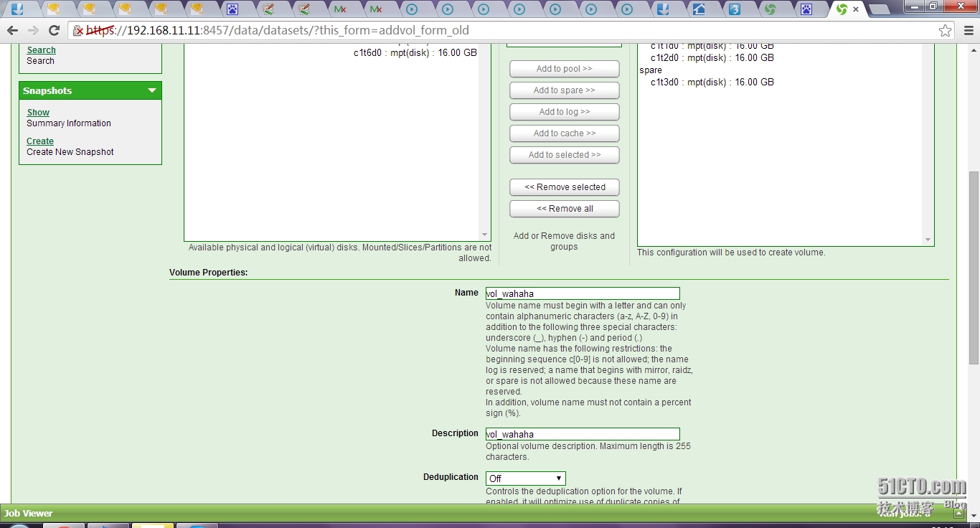Select disk c1t1d0 in volume configuration
Image resolution: width=980 pixels, height=528 pixels.
coord(712,46)
